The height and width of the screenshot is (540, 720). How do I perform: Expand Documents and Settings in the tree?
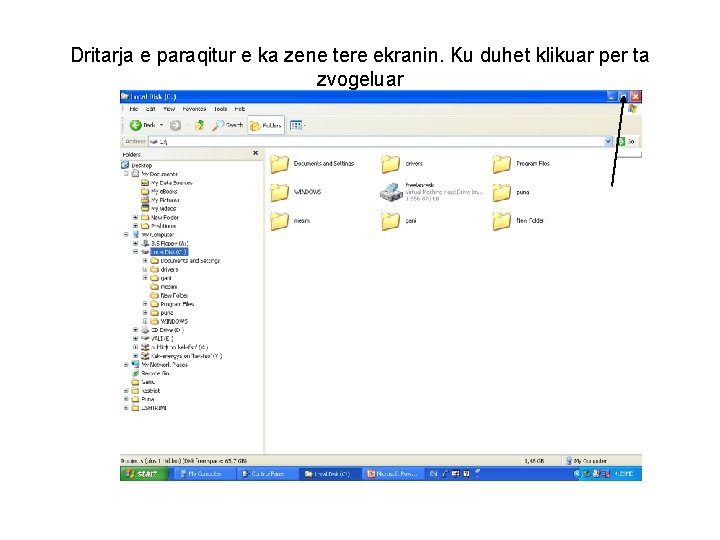click(145, 261)
